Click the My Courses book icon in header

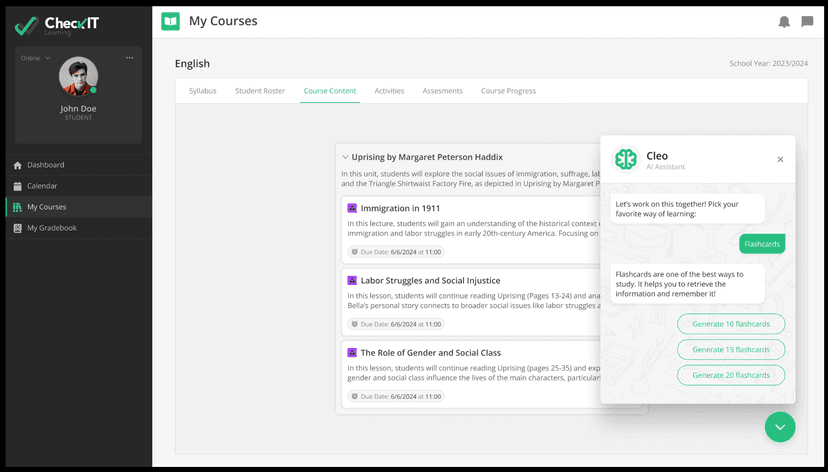[x=171, y=21]
